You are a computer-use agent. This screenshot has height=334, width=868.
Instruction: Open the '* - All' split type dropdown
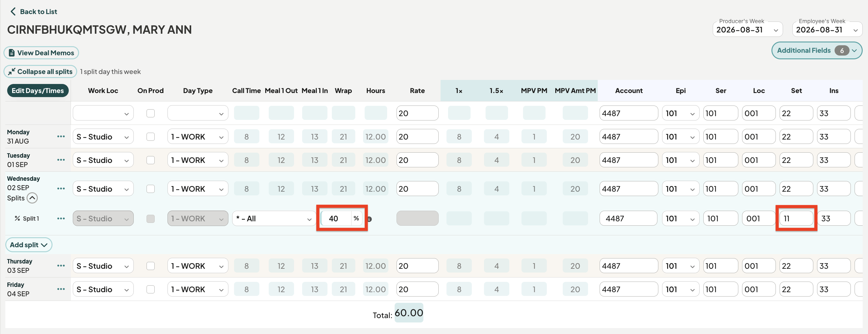point(274,219)
